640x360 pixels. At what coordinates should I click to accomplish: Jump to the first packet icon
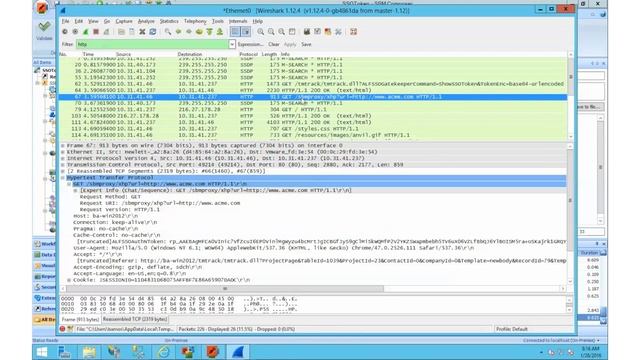(x=209, y=32)
